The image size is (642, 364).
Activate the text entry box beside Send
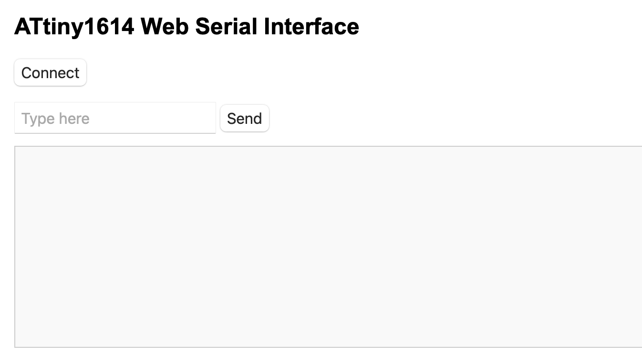click(115, 118)
